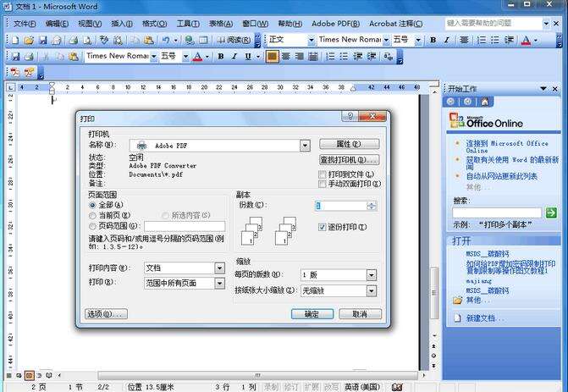
Task: Click the Cut scissors icon
Action: pos(46,57)
